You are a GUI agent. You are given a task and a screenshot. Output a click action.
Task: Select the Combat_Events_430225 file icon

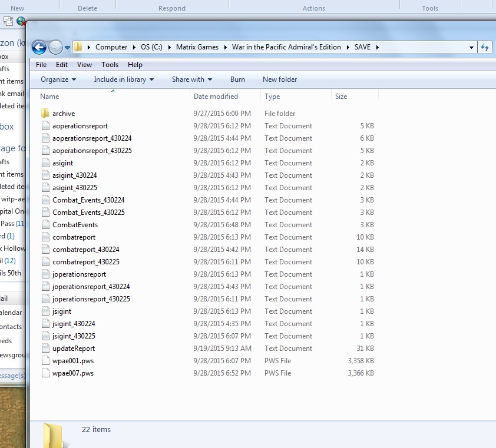(45, 212)
